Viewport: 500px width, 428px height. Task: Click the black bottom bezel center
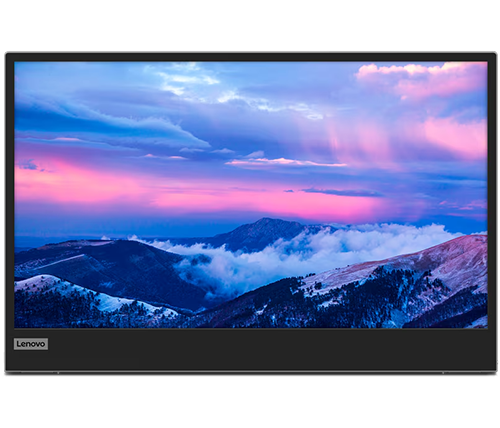250,349
